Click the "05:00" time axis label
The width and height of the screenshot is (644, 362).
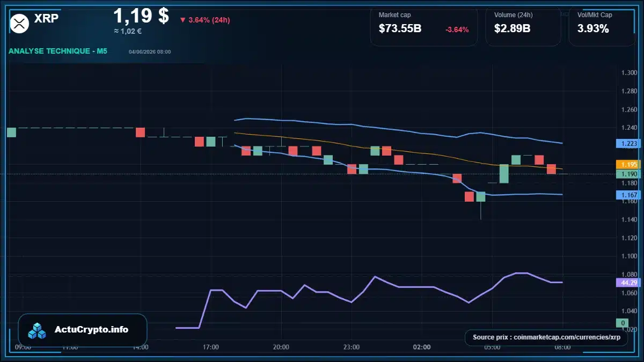(x=492, y=348)
